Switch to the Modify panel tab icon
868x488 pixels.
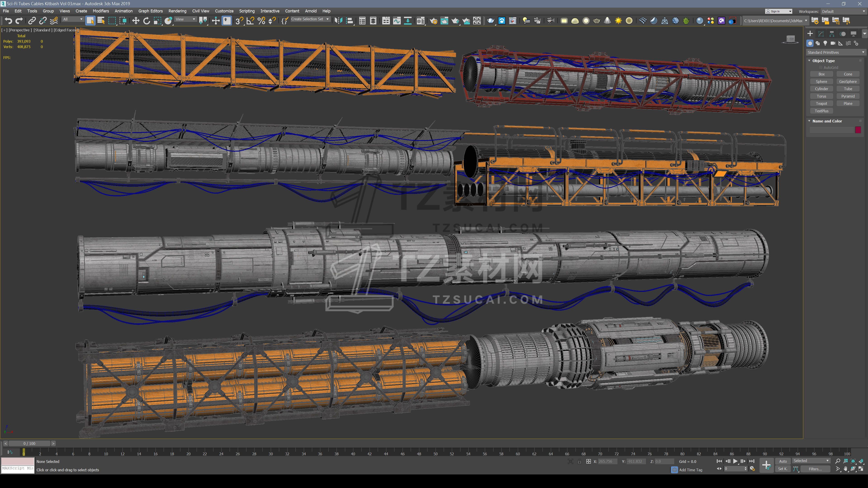point(821,34)
